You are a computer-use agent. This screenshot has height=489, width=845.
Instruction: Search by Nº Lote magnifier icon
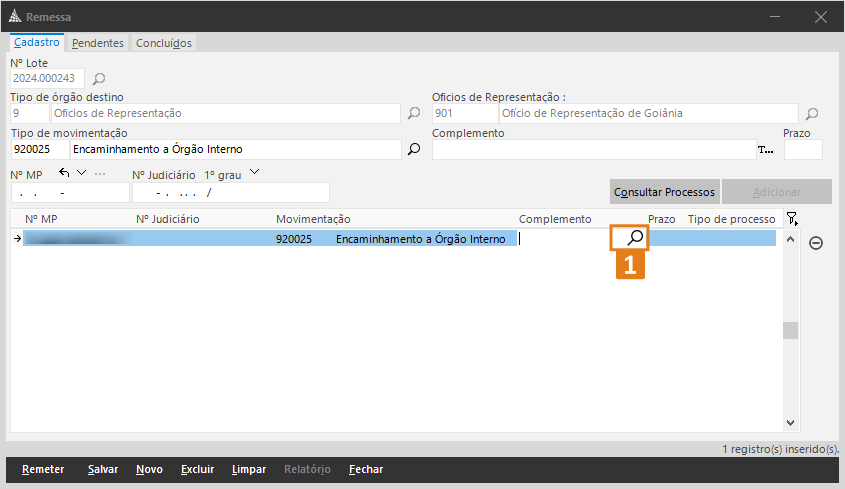99,79
